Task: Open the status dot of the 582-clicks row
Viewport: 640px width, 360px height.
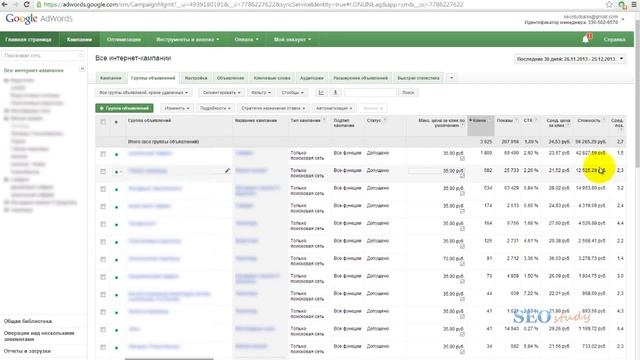Action: click(117, 172)
